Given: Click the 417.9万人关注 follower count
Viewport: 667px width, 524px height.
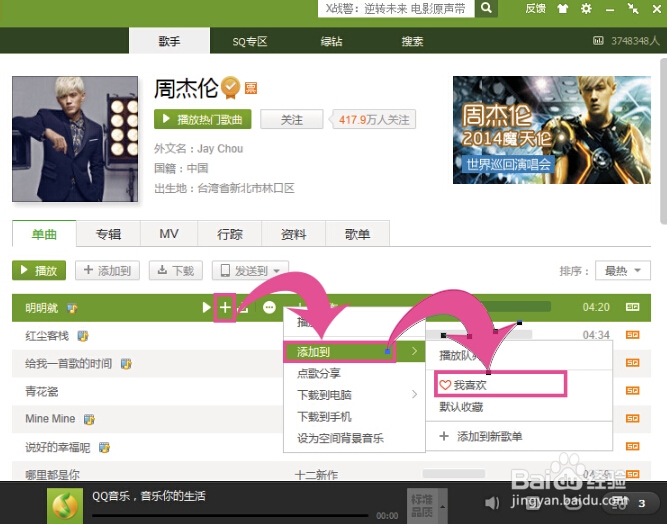Looking at the screenshot, I should point(374,120).
